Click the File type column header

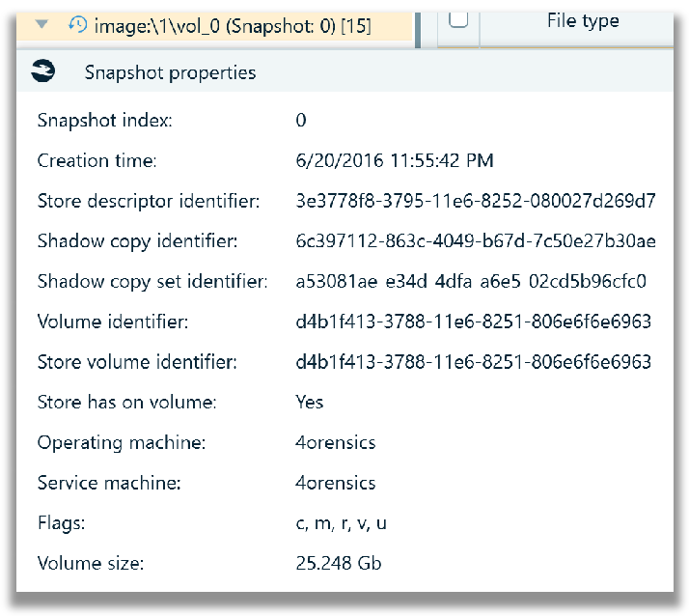[583, 21]
